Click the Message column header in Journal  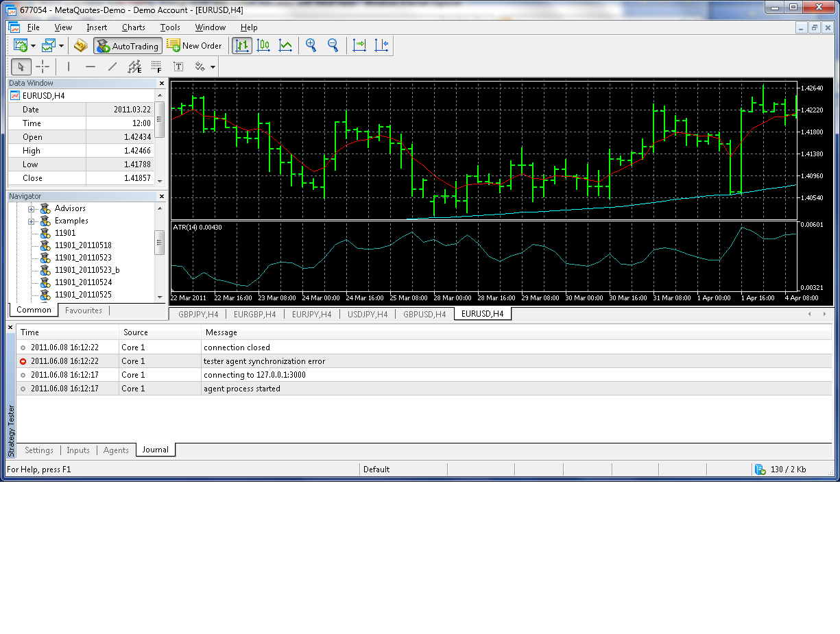[x=516, y=332]
